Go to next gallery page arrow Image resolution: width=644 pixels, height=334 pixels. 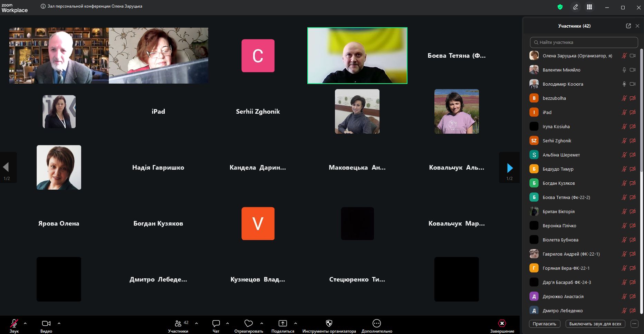point(510,168)
